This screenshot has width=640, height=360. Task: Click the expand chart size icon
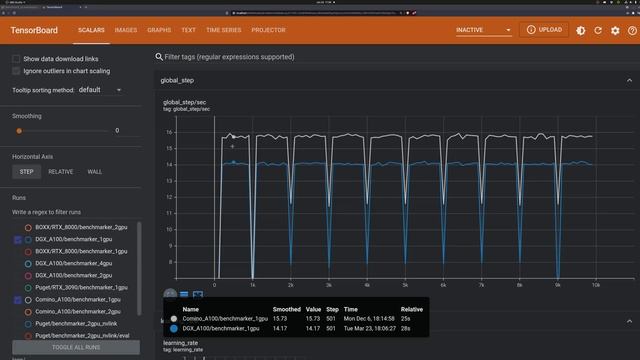coord(170,294)
